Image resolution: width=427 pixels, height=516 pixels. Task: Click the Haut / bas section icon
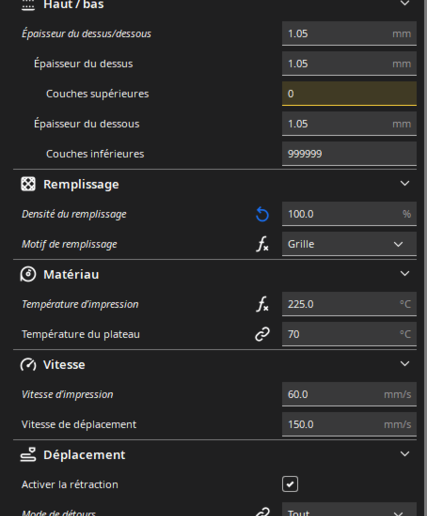click(x=28, y=5)
